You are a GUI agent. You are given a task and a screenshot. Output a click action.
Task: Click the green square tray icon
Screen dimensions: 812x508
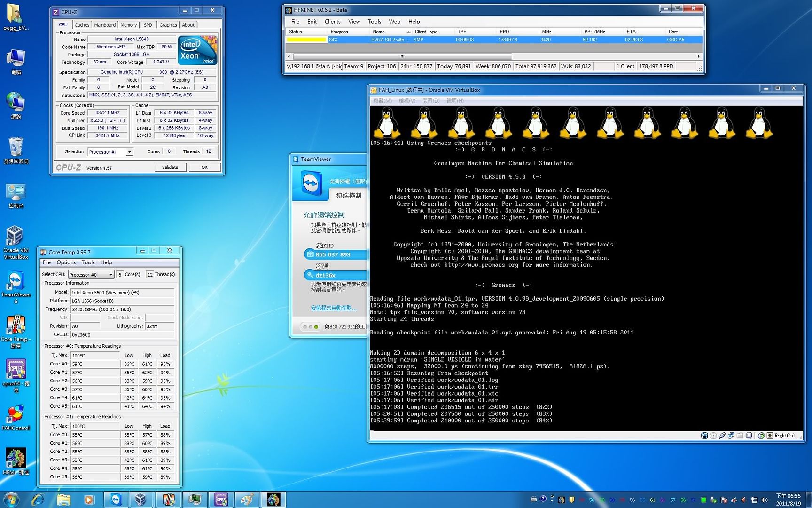(x=703, y=500)
